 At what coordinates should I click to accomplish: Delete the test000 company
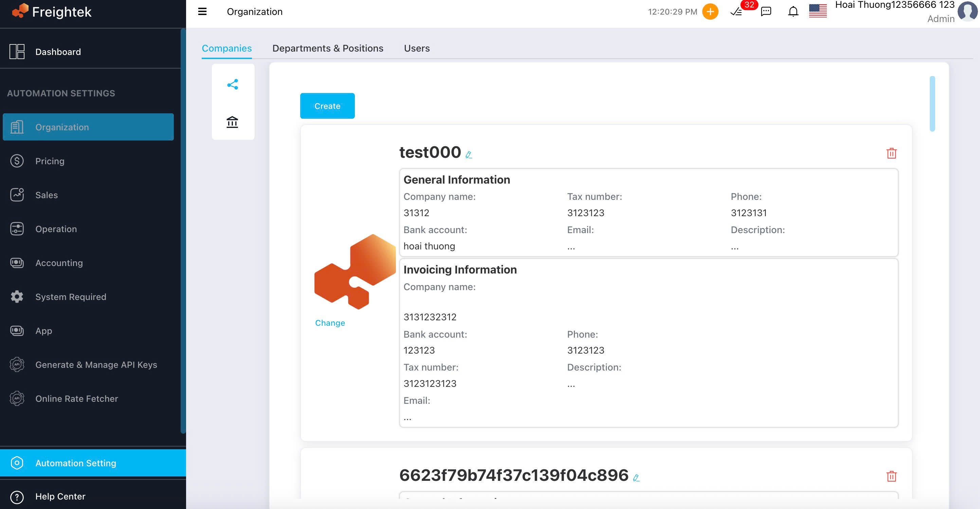891,153
